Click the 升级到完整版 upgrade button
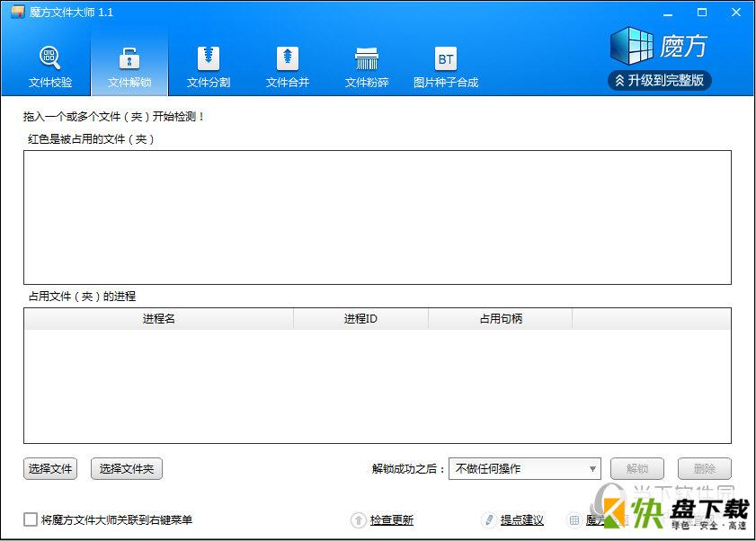This screenshot has height=541, width=756. tap(660, 80)
